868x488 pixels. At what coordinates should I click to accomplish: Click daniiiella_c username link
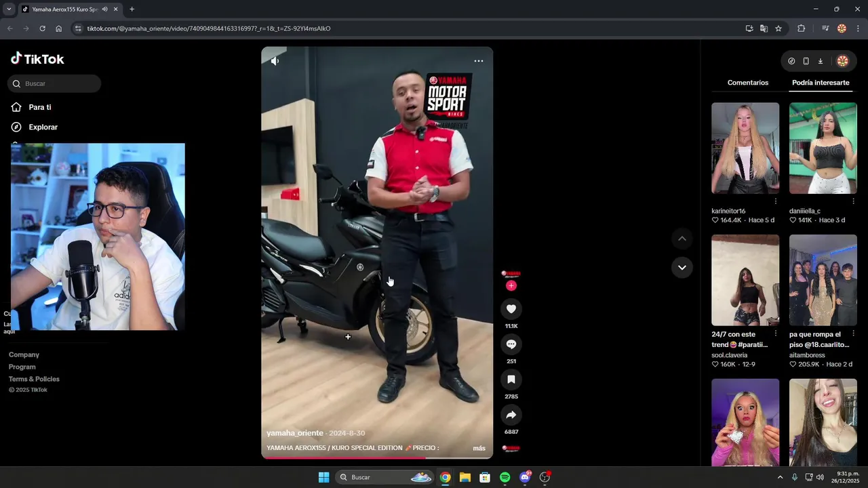[805, 211]
